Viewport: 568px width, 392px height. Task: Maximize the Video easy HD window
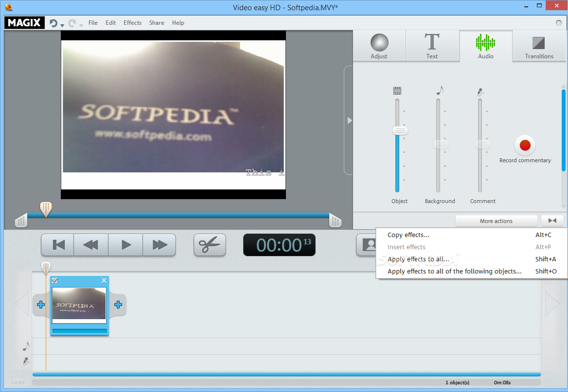(x=539, y=6)
